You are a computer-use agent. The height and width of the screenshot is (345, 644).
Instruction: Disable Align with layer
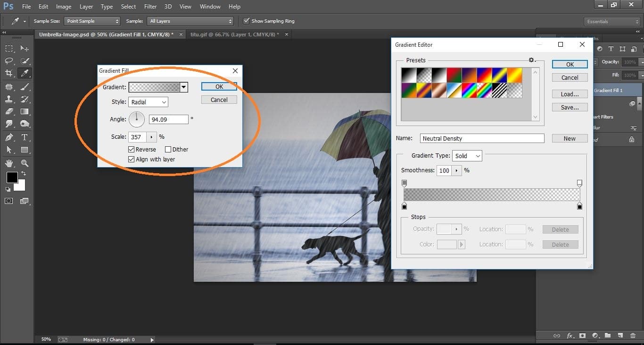click(x=131, y=159)
